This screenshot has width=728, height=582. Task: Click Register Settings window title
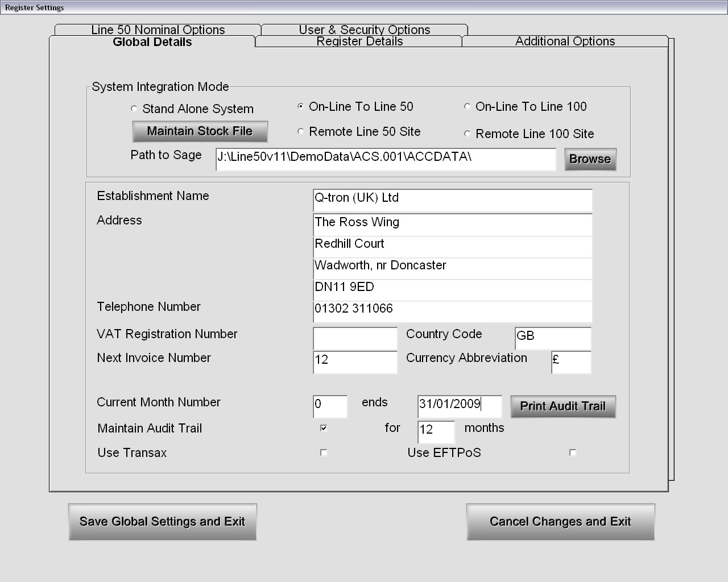35,7
